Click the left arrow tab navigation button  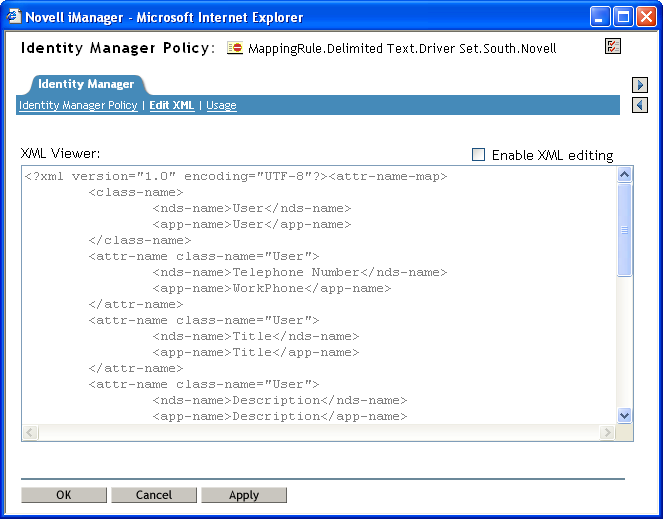coord(640,105)
